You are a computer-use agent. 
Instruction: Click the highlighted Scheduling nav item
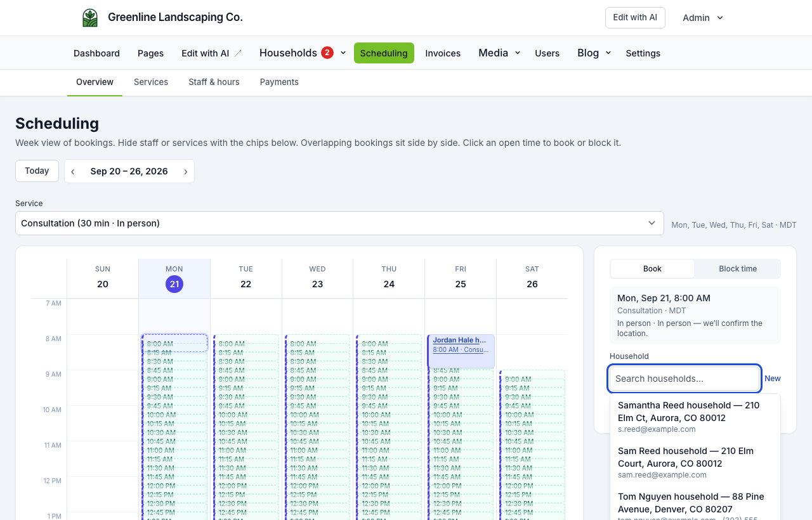384,53
